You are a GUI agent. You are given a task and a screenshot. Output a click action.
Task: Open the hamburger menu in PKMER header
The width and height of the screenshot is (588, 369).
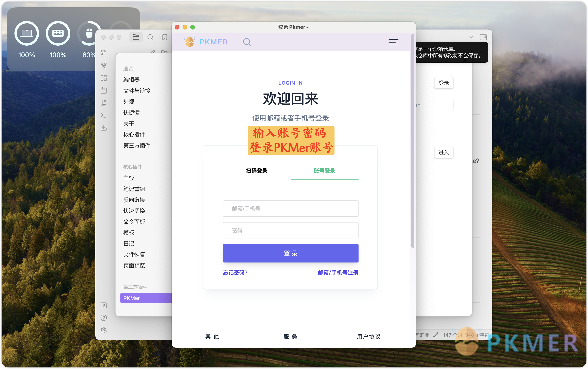pyautogui.click(x=393, y=42)
